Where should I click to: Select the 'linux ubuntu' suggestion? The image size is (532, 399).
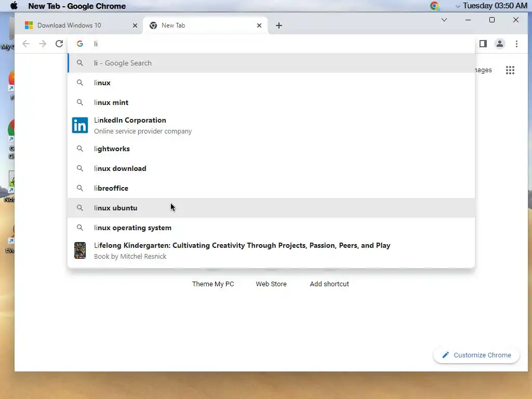coord(271,208)
